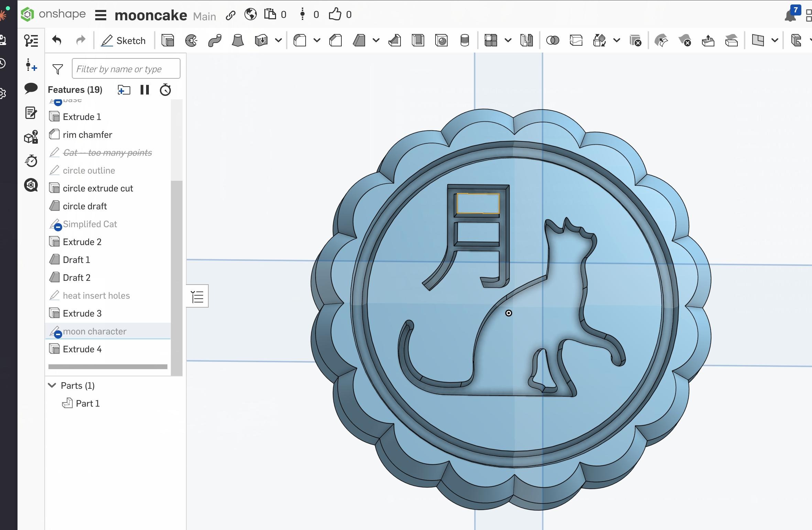Expand the Draft tool dropdown arrow
Screen dimensions: 812x530
point(376,41)
